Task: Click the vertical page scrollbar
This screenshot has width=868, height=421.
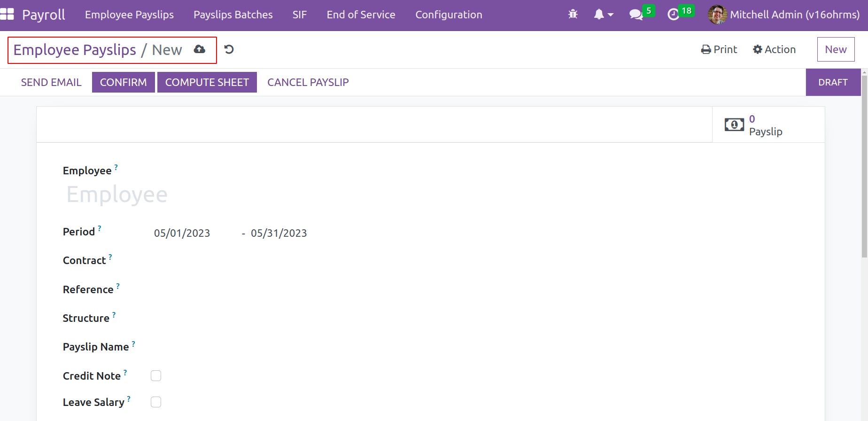Action: pyautogui.click(x=864, y=164)
